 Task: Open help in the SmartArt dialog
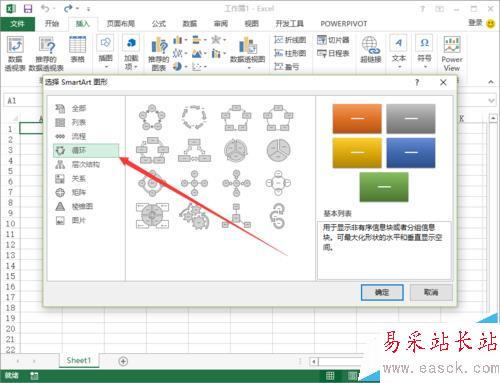click(x=417, y=82)
